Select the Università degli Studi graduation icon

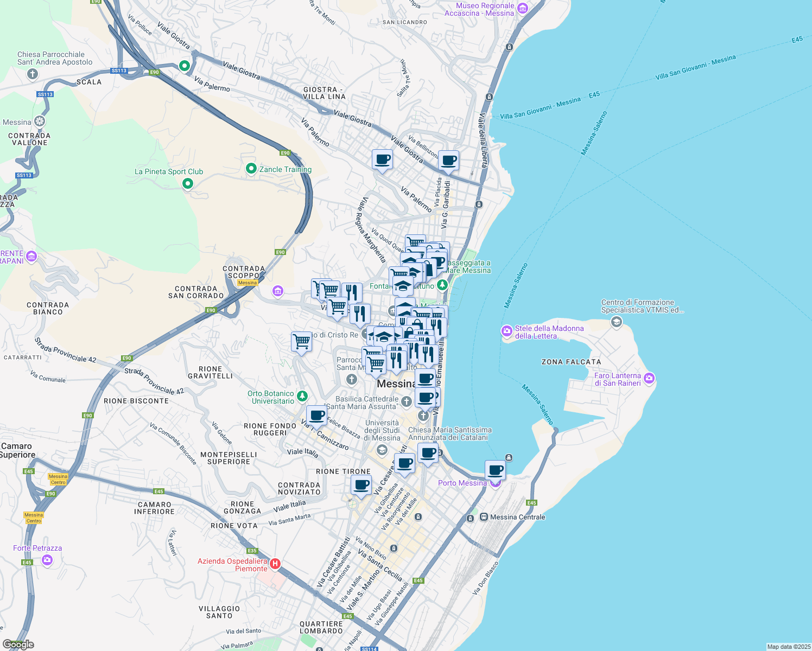click(x=382, y=450)
